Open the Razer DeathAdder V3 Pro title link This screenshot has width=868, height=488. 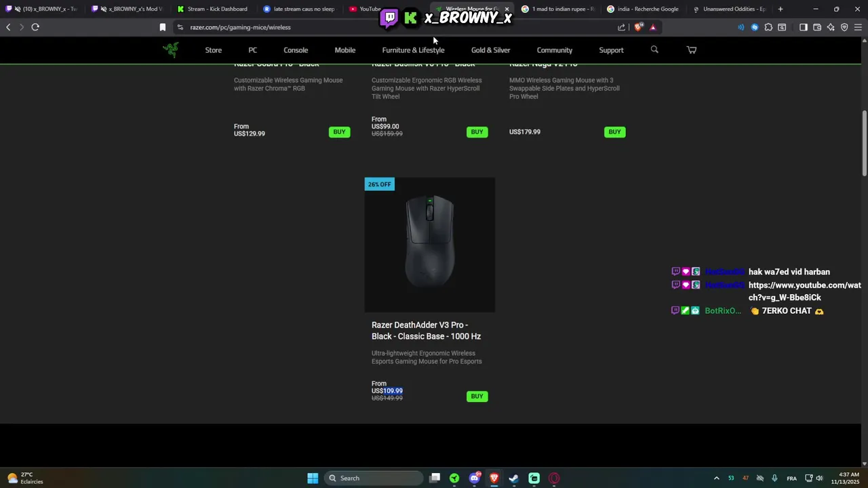(x=426, y=331)
